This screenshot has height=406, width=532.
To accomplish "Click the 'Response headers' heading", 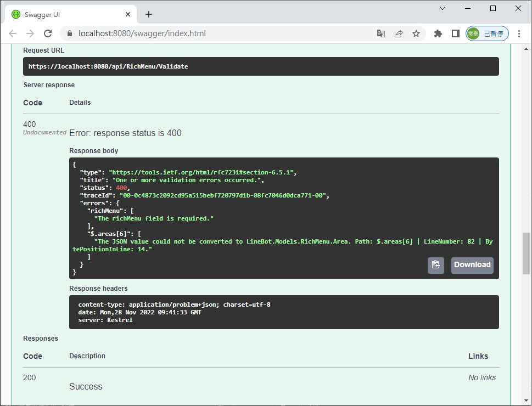I will (x=98, y=288).
